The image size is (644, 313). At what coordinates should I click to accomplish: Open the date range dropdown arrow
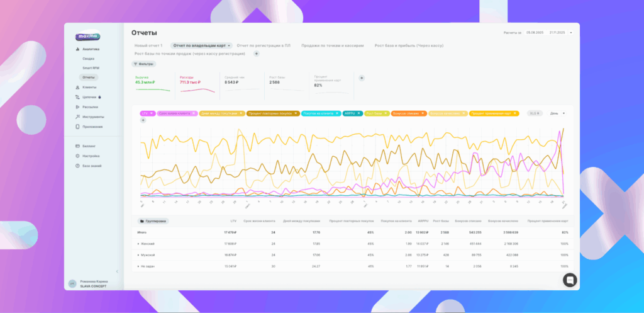point(570,33)
